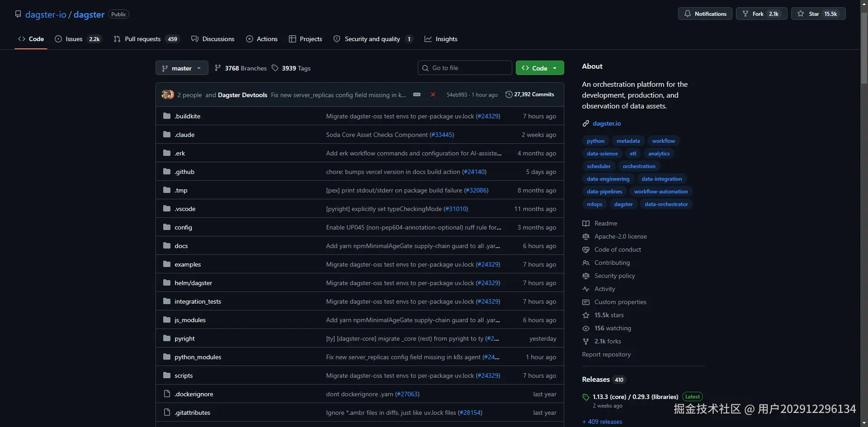This screenshot has width=868, height=427.
Task: Click the config folder icon
Action: [167, 227]
